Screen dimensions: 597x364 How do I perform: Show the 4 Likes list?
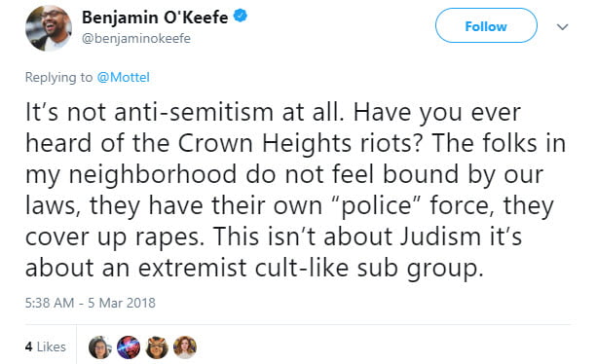point(46,346)
